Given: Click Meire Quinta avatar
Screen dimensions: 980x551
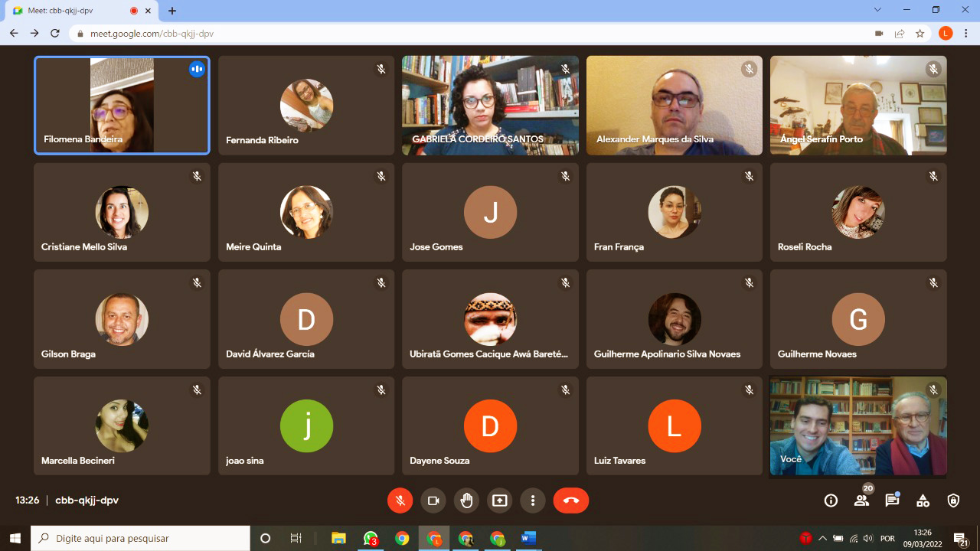Looking at the screenshot, I should pos(306,212).
